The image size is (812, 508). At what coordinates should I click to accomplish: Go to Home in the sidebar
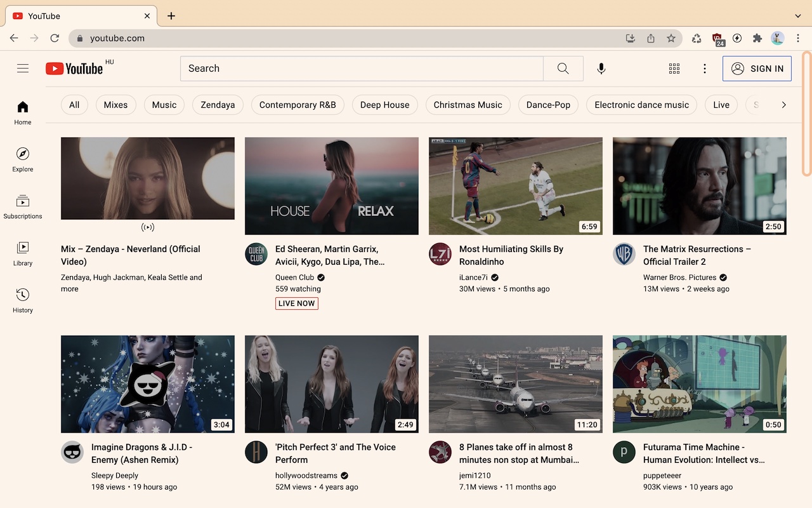click(23, 113)
